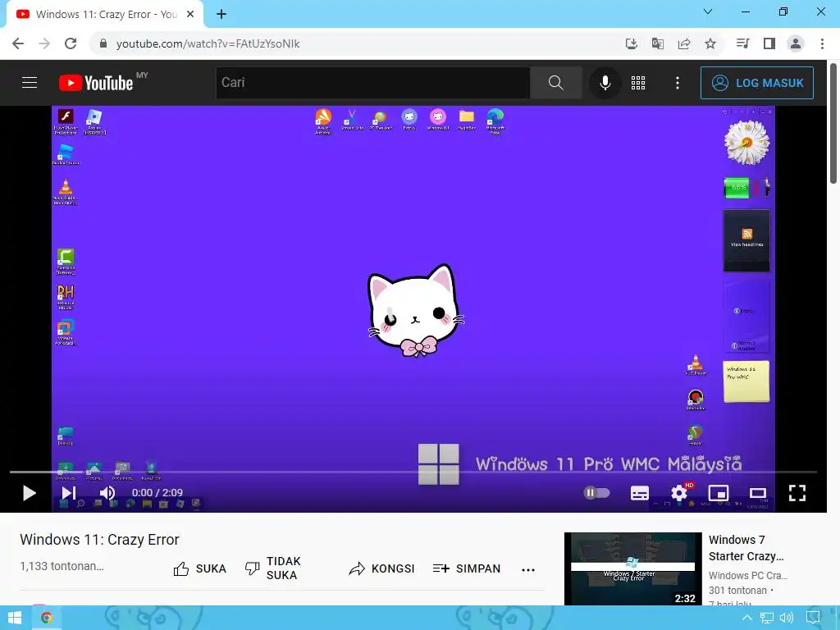Select the Windows 11: Crazy Error tab
This screenshot has height=630, width=840.
(x=105, y=15)
